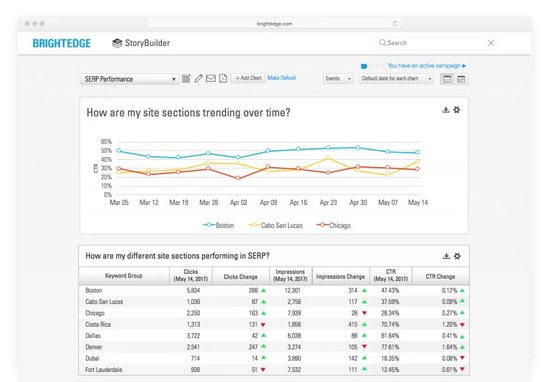Click Chicago's red down arrow in Impressions Change
Viewport: 550px width, 382px height.
coord(364,313)
